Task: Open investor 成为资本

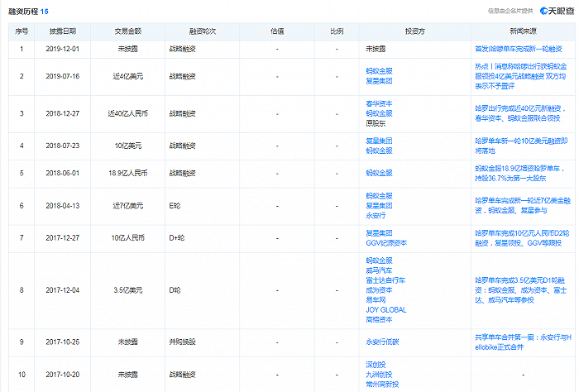Action: click(379, 290)
